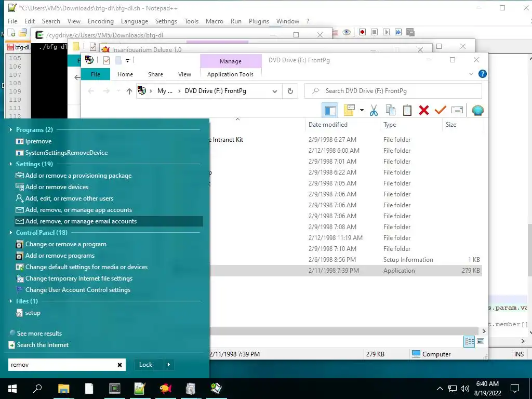Image resolution: width=532 pixels, height=399 pixels.
Task: Open the Share ribbon tab
Action: (155, 74)
